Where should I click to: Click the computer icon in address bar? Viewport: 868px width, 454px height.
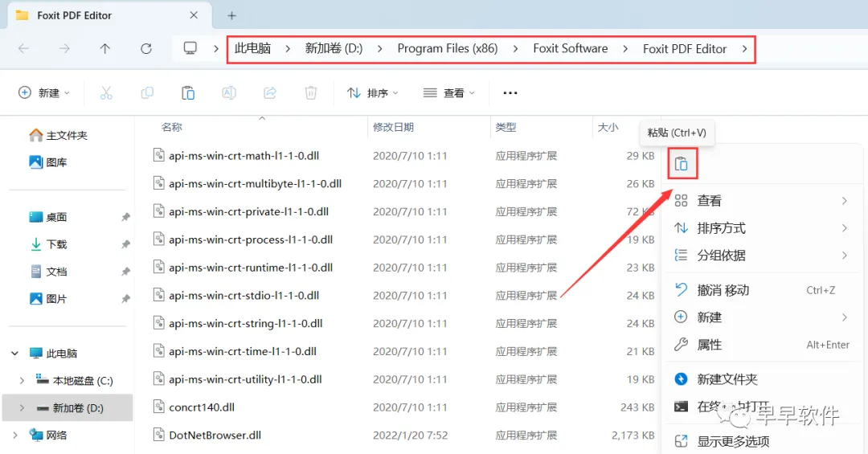(x=190, y=48)
